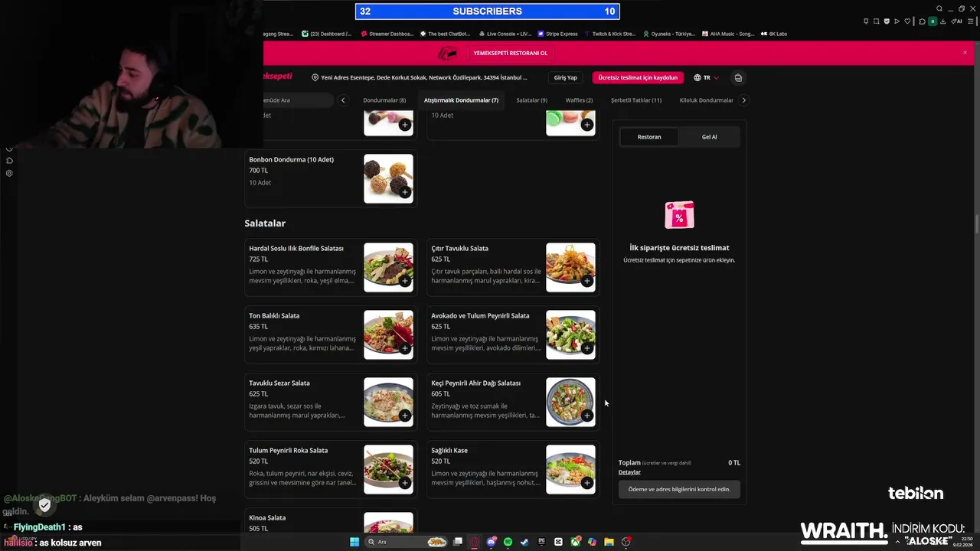Show more menu categories with right arrow

743,100
